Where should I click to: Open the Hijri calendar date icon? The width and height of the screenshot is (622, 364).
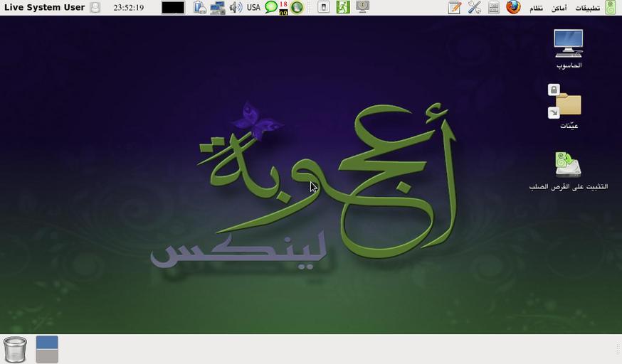point(283,8)
